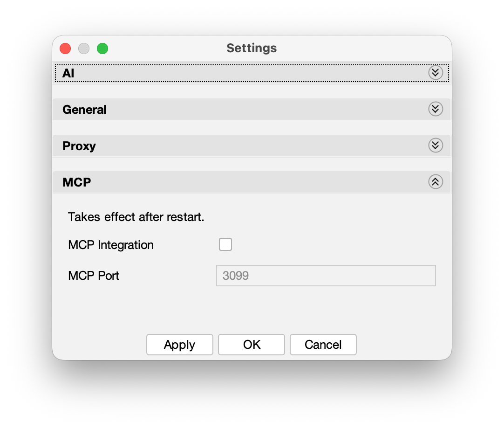Click the MCP section header label
The height and width of the screenshot is (429, 504).
pyautogui.click(x=76, y=182)
